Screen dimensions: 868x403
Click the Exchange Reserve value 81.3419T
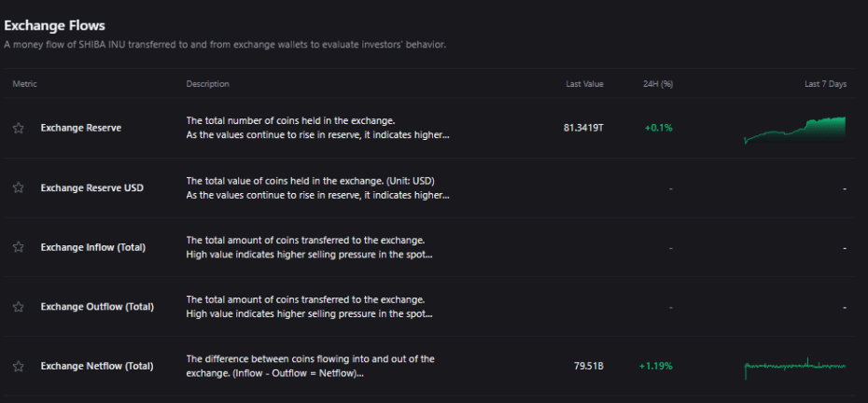583,128
